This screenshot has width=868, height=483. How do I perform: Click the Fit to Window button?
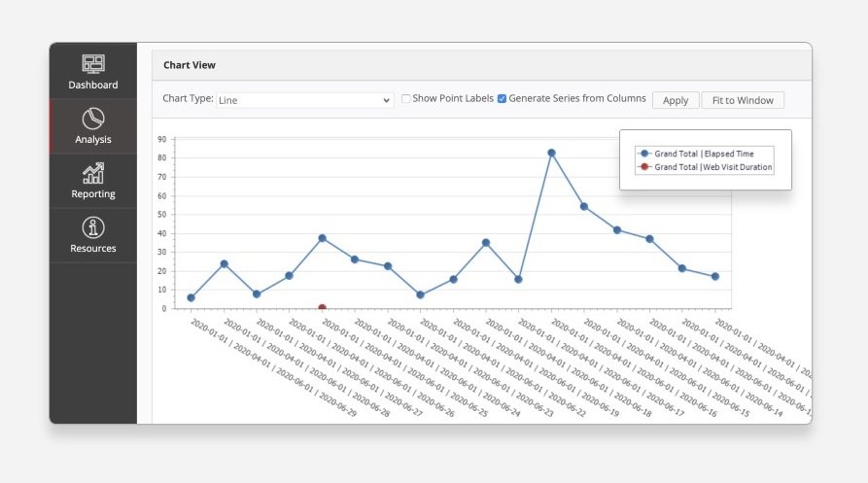coord(742,100)
